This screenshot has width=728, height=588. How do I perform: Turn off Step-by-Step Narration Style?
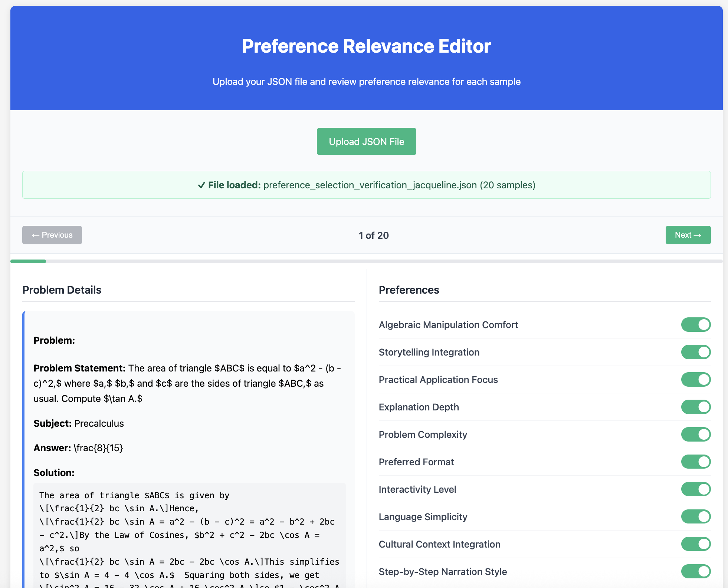coord(695,572)
